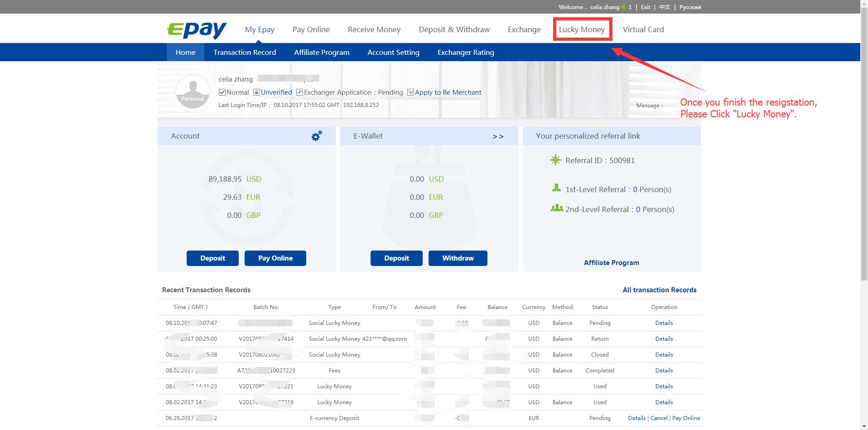Image resolution: width=868 pixels, height=430 pixels.
Task: Click Deposit button in Account panel
Action: [212, 258]
